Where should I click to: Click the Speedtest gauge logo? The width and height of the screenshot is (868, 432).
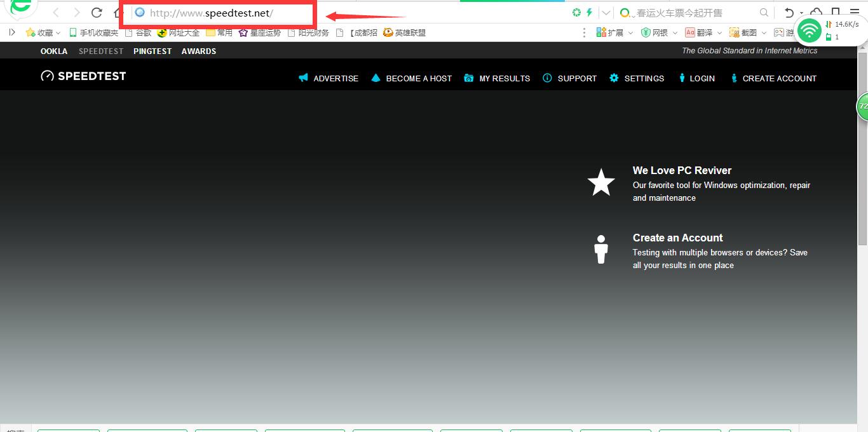click(47, 76)
